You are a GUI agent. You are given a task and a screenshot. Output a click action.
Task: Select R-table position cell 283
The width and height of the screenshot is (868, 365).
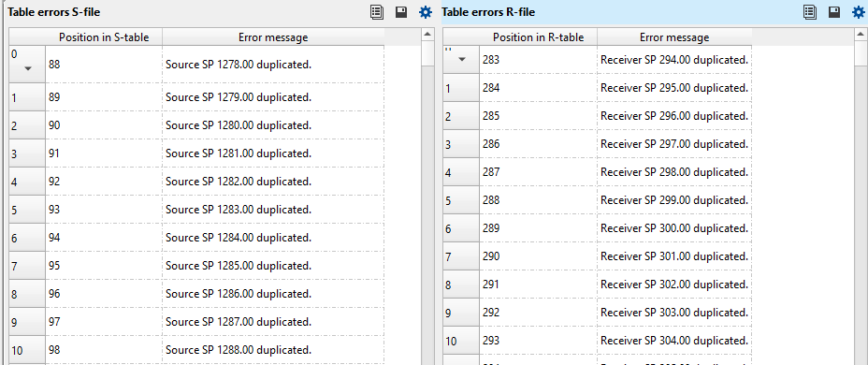pyautogui.click(x=539, y=60)
